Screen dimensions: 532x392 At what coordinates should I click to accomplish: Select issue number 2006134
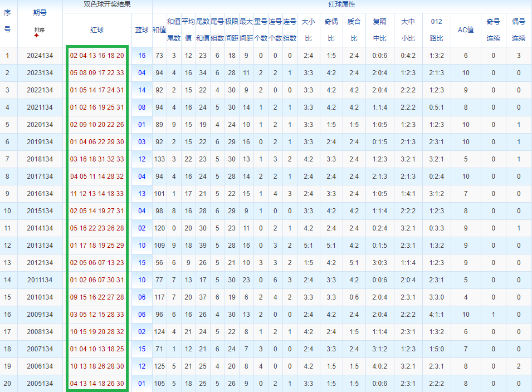tap(40, 366)
